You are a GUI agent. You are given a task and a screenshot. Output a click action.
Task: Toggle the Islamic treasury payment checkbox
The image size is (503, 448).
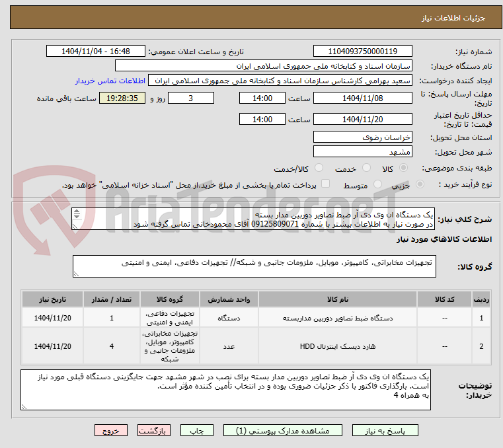coord(325,184)
